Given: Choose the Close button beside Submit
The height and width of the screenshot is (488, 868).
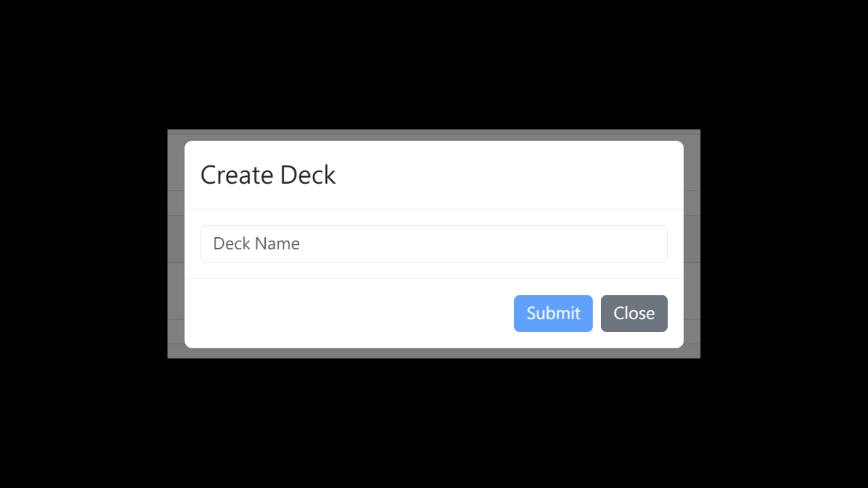Looking at the screenshot, I should pyautogui.click(x=633, y=313).
